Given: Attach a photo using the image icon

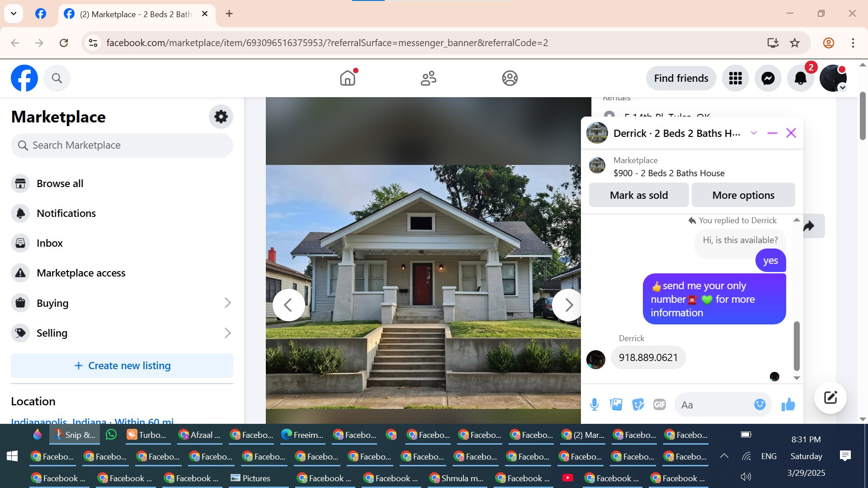Looking at the screenshot, I should 616,404.
